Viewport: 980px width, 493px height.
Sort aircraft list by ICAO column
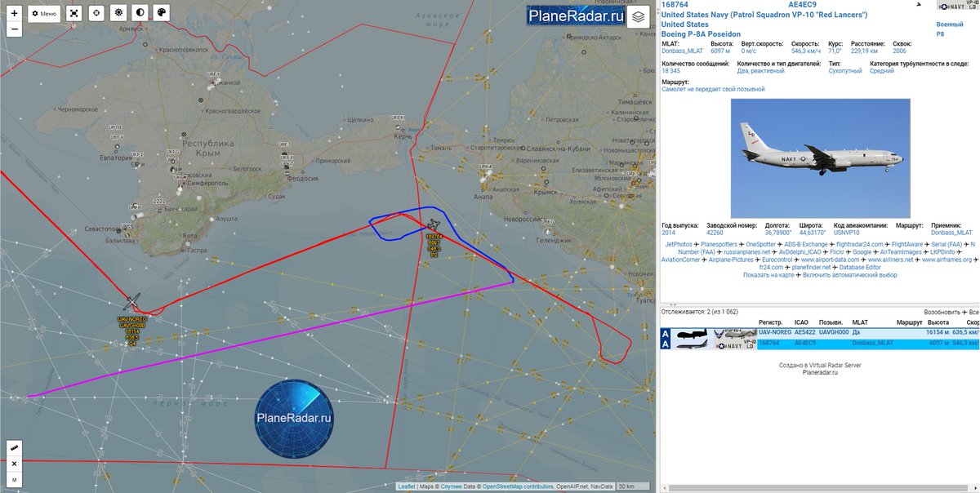pos(801,322)
